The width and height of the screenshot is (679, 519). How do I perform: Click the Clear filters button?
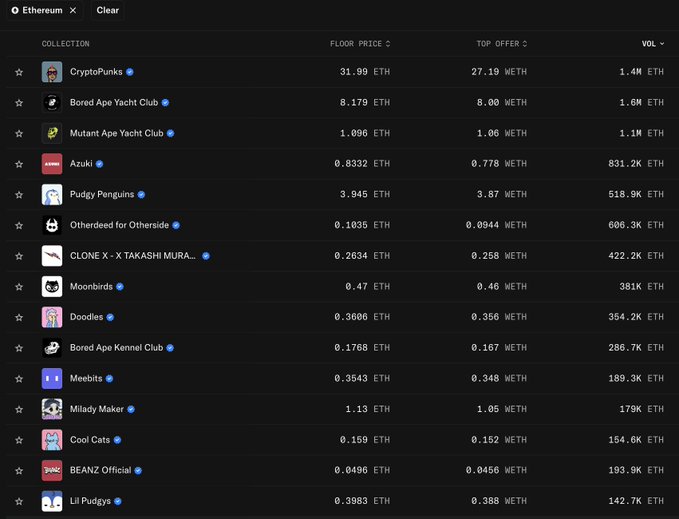107,10
